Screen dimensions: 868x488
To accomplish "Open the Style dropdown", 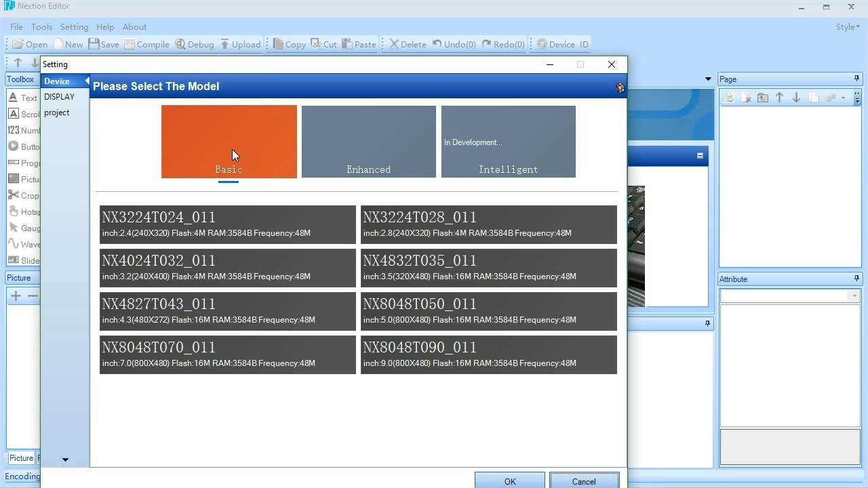I will (848, 27).
